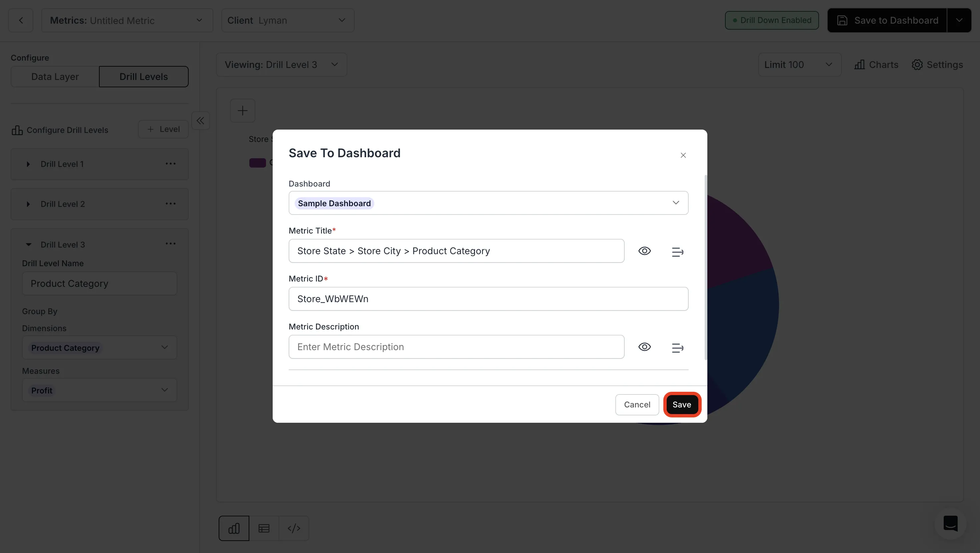Image resolution: width=980 pixels, height=553 pixels.
Task: Click the Drill Level Name input
Action: pos(100,284)
